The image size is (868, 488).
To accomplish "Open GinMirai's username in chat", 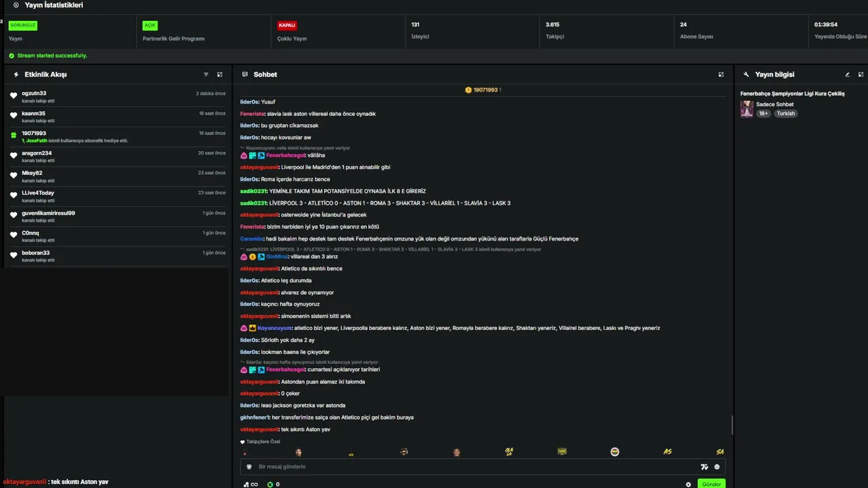I will 277,257.
